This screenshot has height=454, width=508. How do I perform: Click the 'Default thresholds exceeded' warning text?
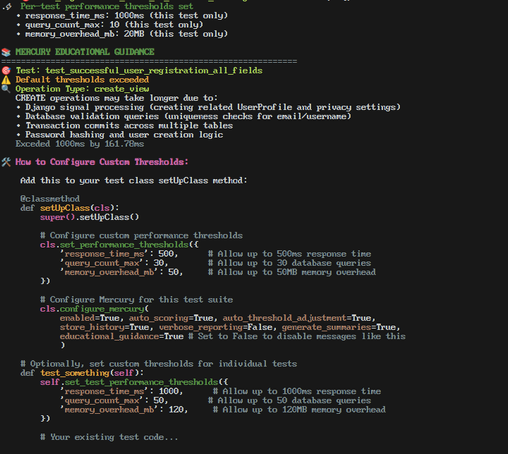coord(82,80)
